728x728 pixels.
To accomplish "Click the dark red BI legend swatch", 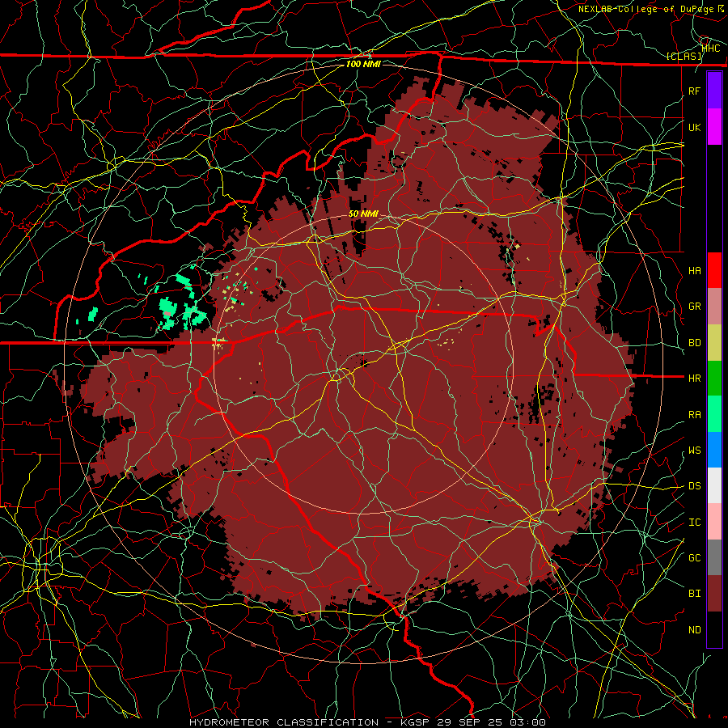I will click(714, 594).
